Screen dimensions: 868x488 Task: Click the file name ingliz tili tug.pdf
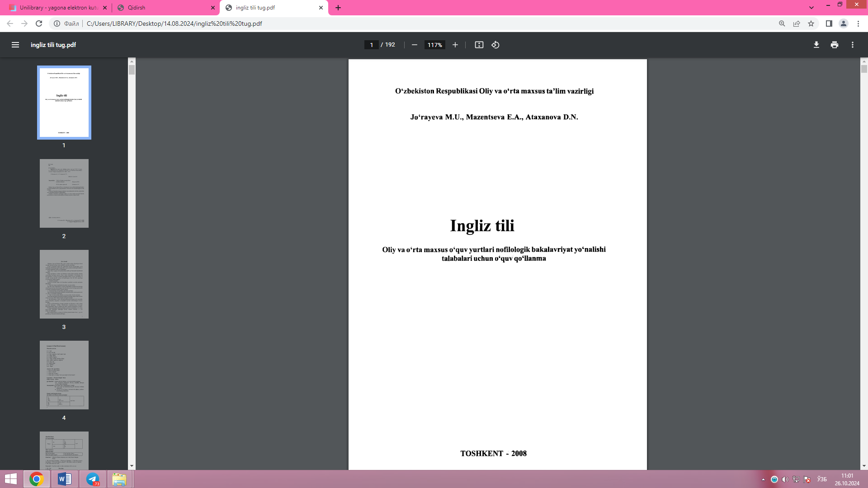click(x=53, y=45)
